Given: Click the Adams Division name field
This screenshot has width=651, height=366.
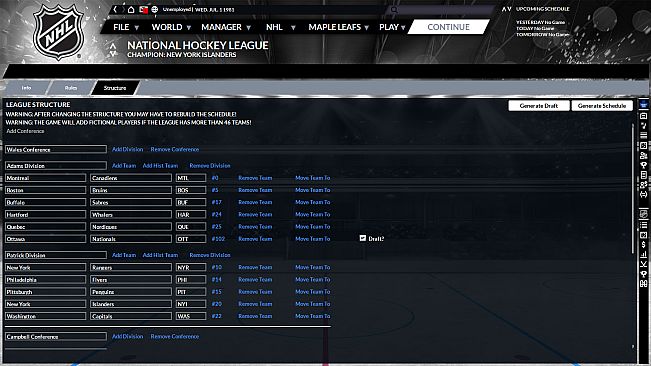Looking at the screenshot, I should pos(56,166).
